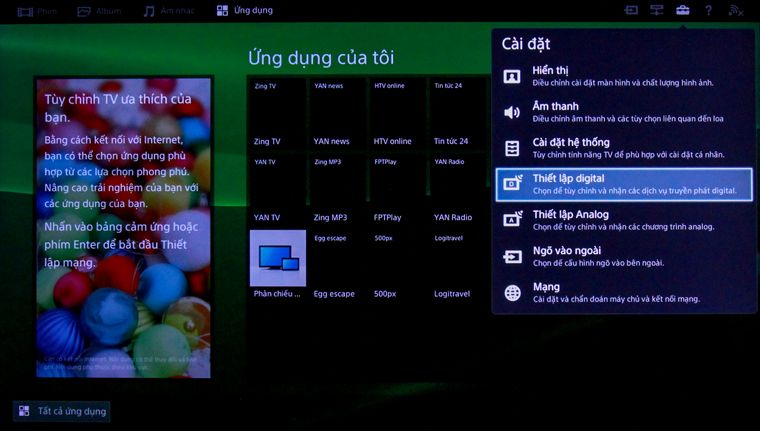
Task: Open the Zing TV app tile
Action: click(x=278, y=113)
